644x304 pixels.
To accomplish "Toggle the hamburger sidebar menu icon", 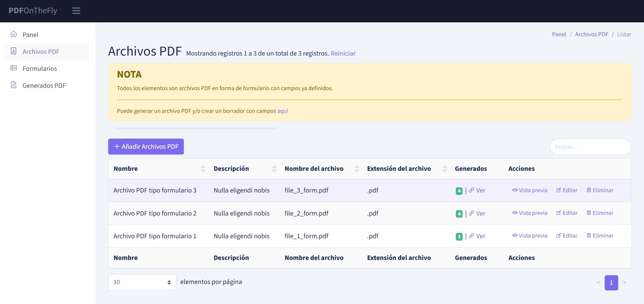I will pos(76,11).
